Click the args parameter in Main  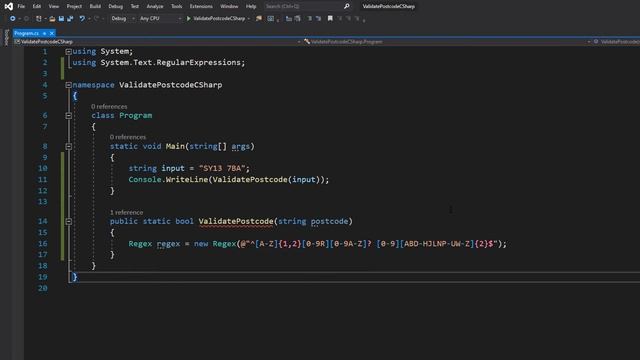click(240, 146)
